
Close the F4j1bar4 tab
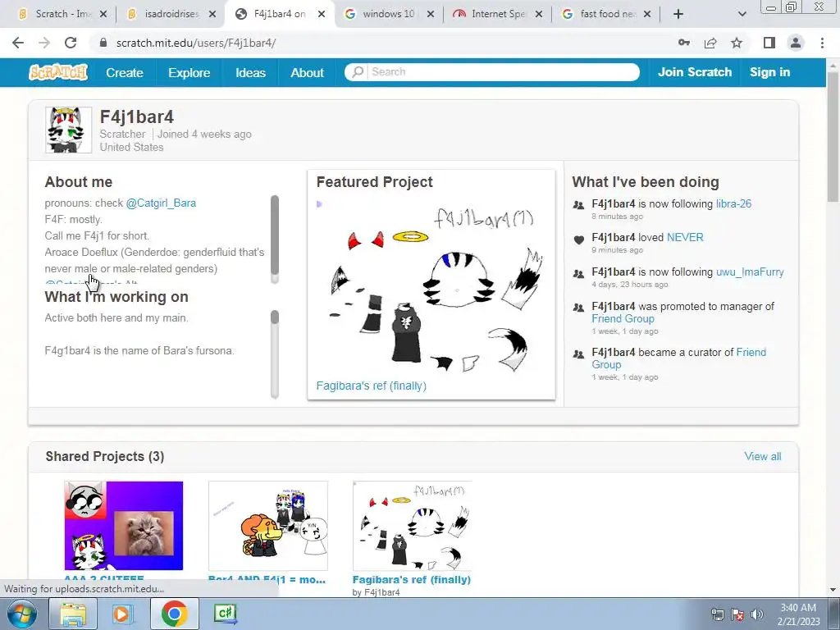[322, 14]
